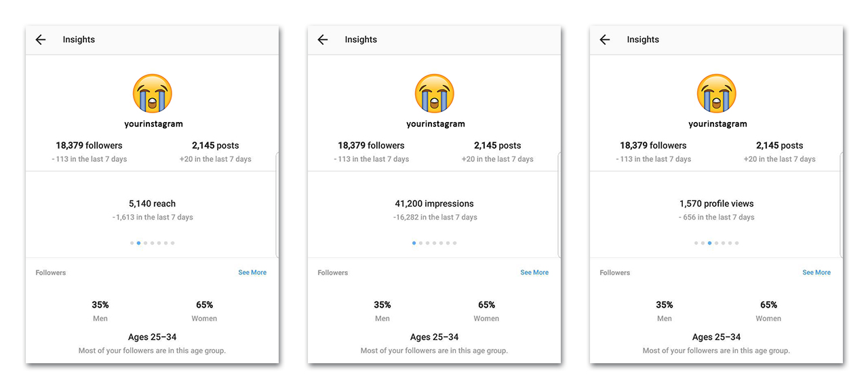
Task: Click 2,145 posts in the impressions panel
Action: (x=498, y=145)
